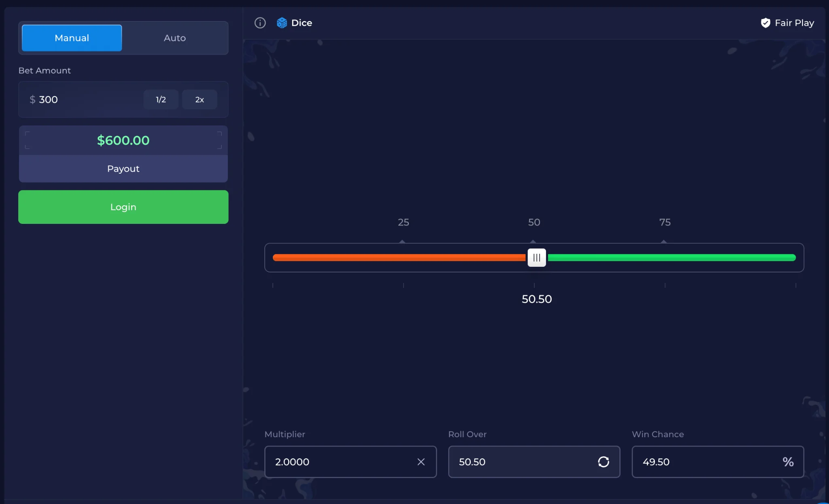Image resolution: width=829 pixels, height=504 pixels.
Task: Halve the bet with 1/2 button
Action: [161, 100]
